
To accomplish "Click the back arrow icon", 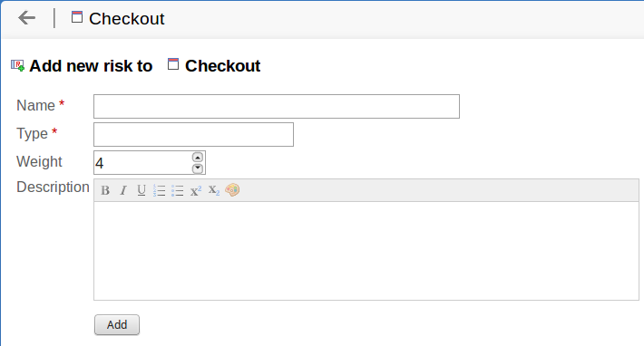I will 26,18.
